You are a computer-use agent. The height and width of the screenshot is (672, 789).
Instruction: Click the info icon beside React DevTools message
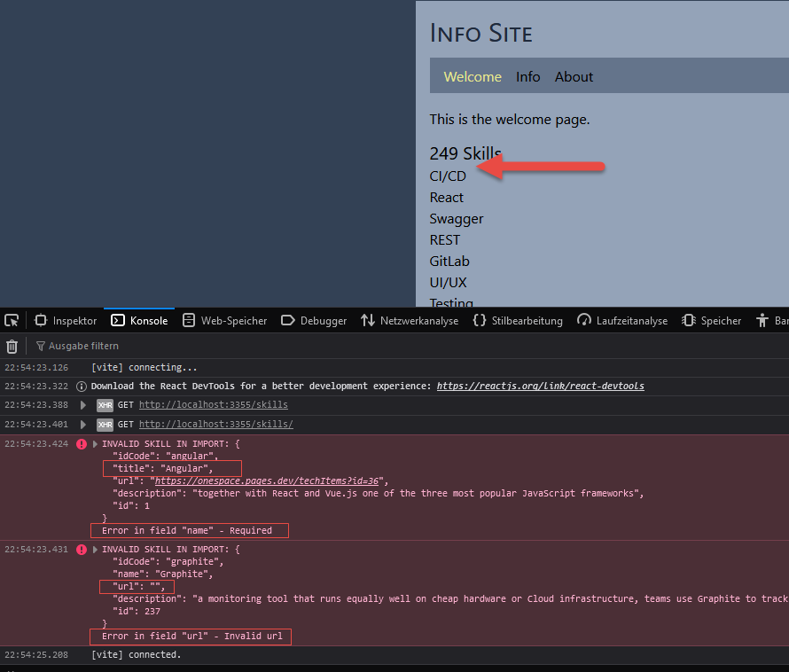(x=82, y=387)
